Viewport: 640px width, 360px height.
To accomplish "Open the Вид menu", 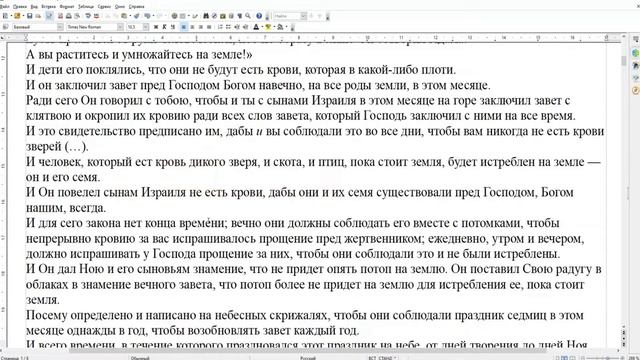I will tap(34, 7).
